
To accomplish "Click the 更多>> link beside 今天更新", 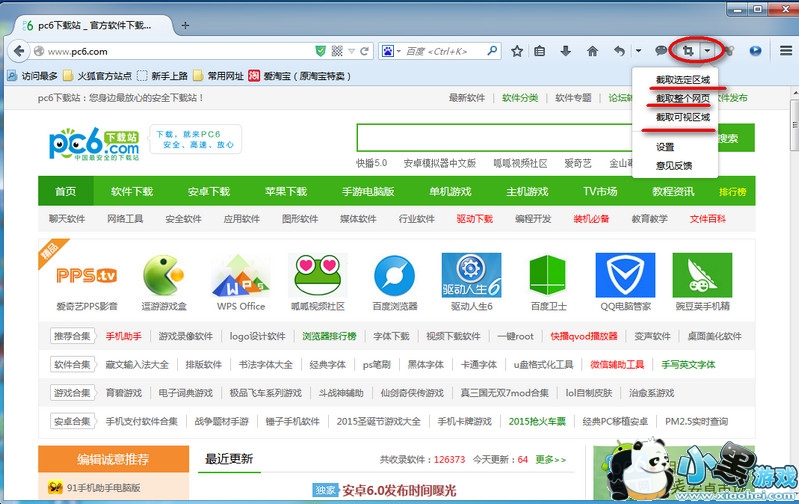I will [x=550, y=460].
